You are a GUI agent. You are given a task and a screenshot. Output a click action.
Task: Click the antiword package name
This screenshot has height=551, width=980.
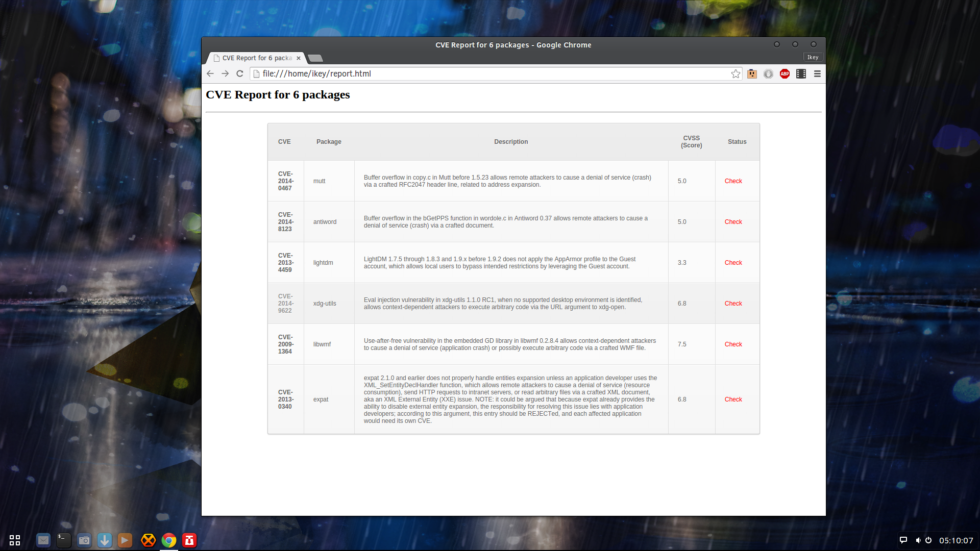[x=325, y=222]
